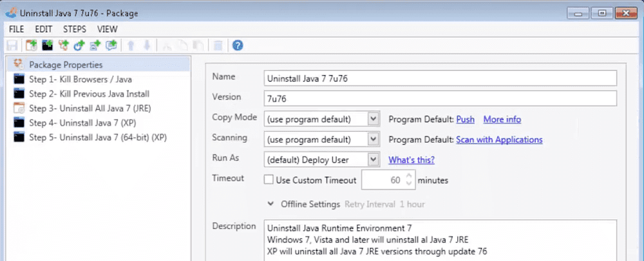
Task: Open the Run As dropdown
Action: [373, 159]
